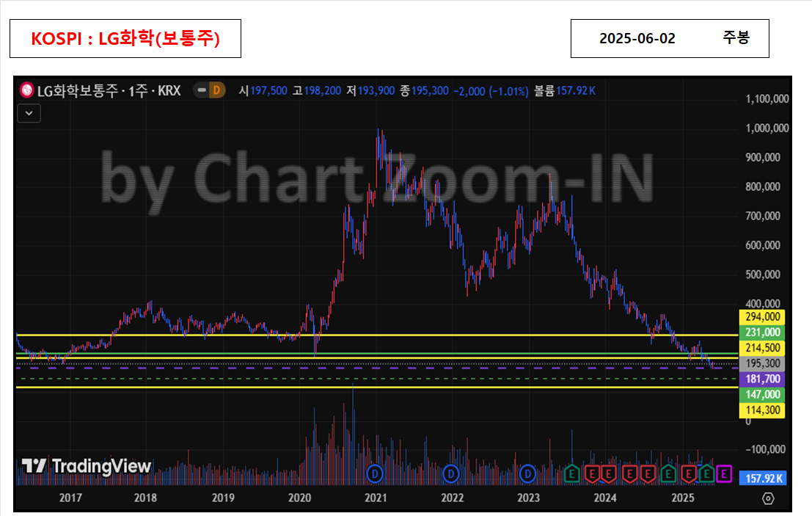Click the 2024 year label on time axis
The width and height of the screenshot is (812, 516).
click(x=605, y=498)
